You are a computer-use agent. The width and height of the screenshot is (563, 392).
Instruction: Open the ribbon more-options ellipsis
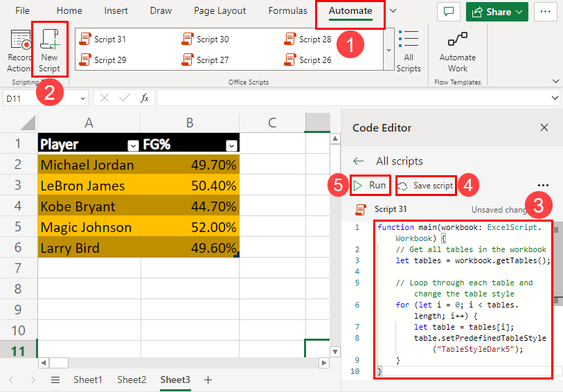coord(546,12)
